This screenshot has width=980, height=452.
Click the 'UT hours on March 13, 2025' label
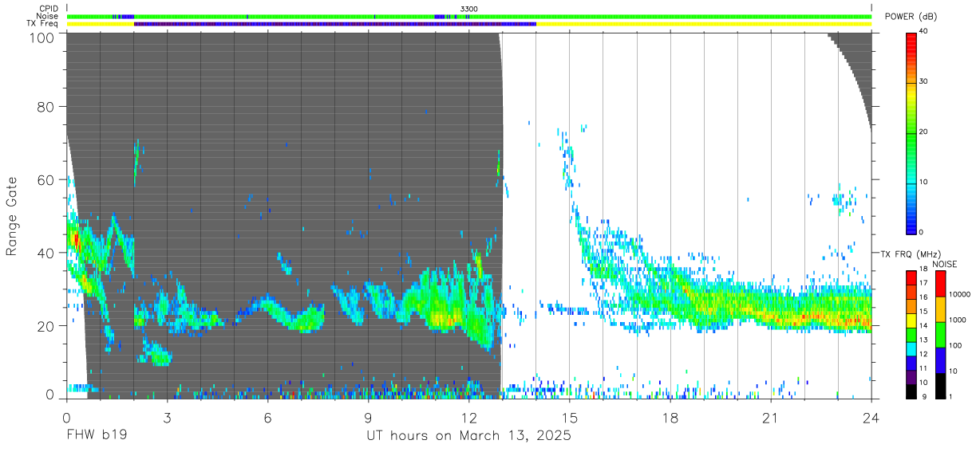point(468,436)
